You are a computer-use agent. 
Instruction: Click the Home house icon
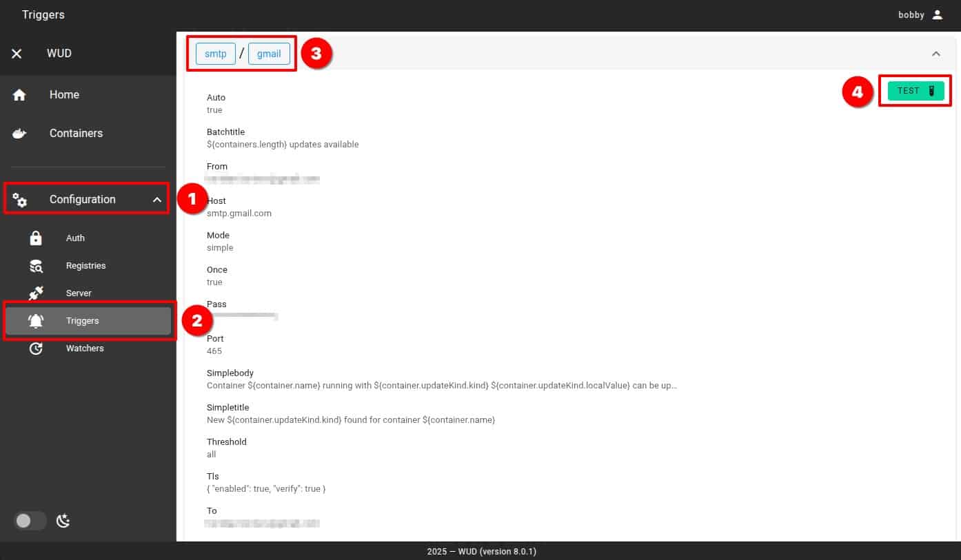(x=19, y=95)
